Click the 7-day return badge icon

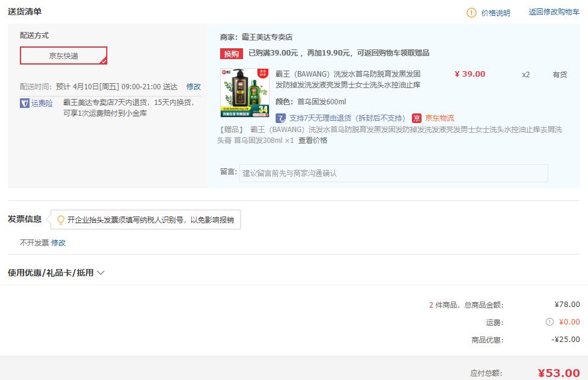280,118
